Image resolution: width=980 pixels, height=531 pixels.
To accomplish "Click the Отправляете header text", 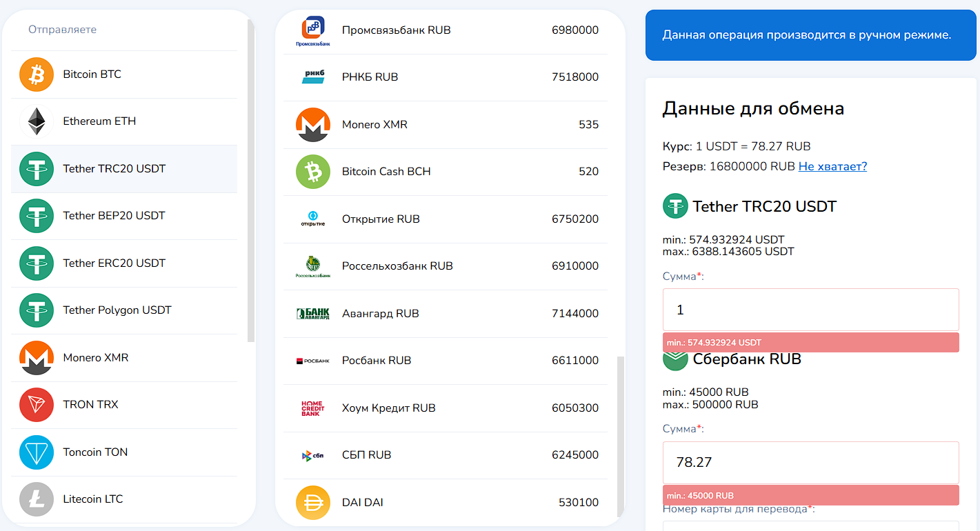I will (x=62, y=30).
